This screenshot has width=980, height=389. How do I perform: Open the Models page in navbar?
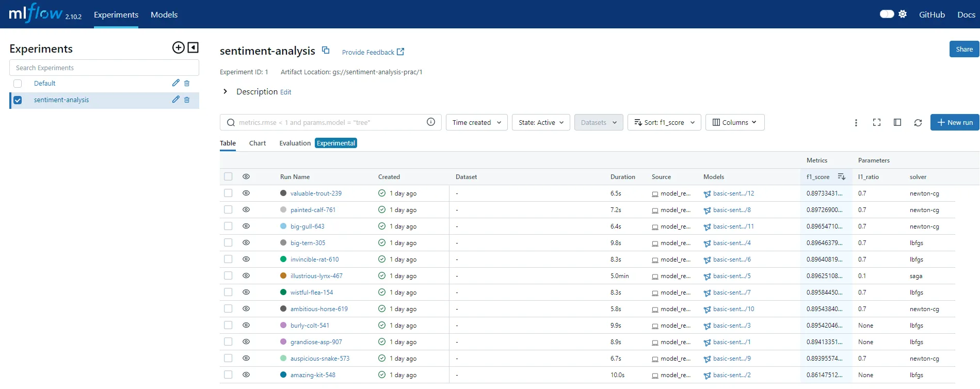click(164, 15)
